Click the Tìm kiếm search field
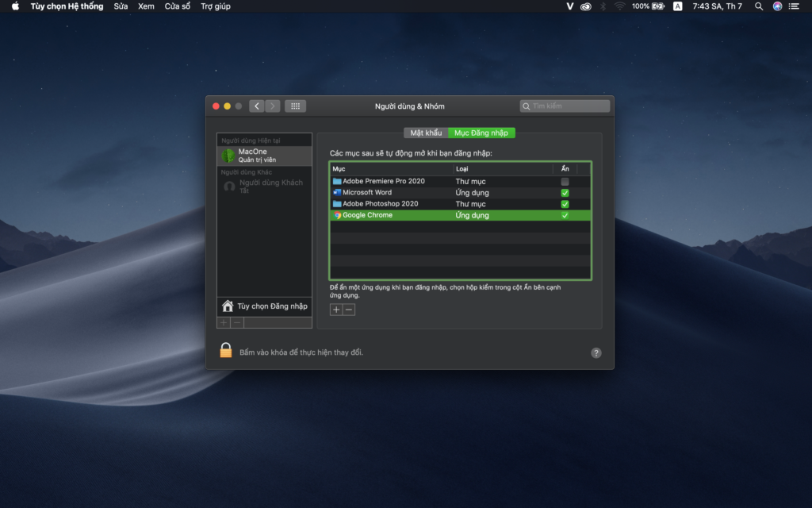 pos(565,106)
